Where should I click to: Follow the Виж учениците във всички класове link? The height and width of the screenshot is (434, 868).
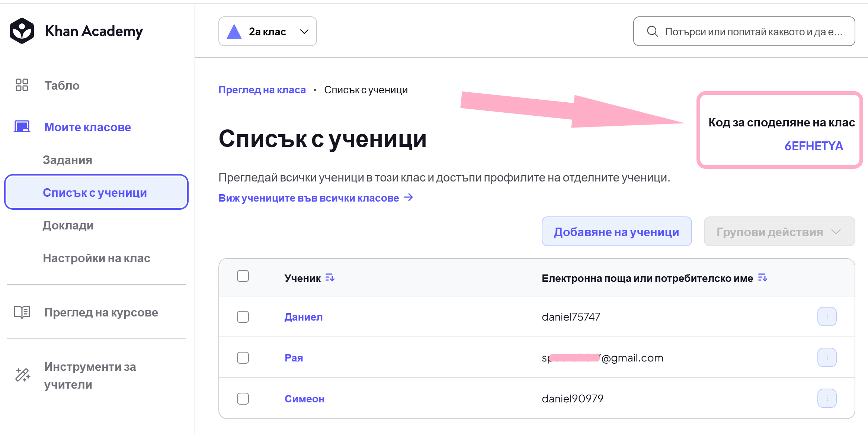(316, 198)
